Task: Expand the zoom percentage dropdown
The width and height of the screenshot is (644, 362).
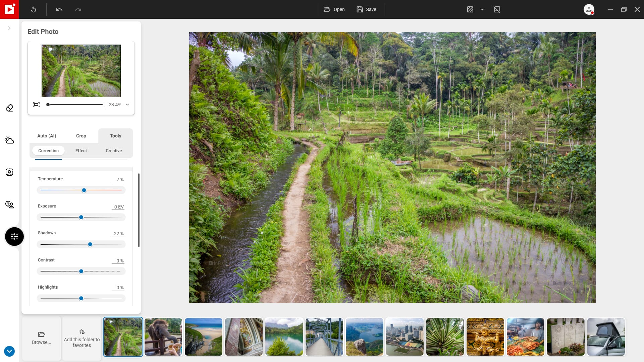Action: 128,105
